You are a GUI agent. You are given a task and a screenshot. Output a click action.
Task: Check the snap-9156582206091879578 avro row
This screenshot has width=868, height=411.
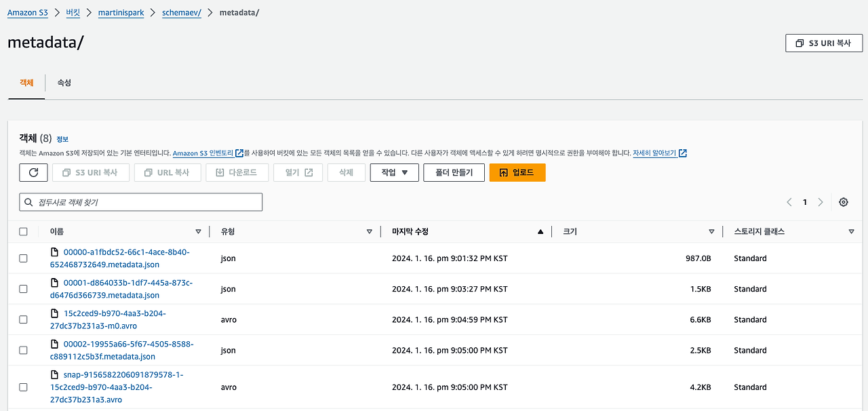click(x=24, y=387)
